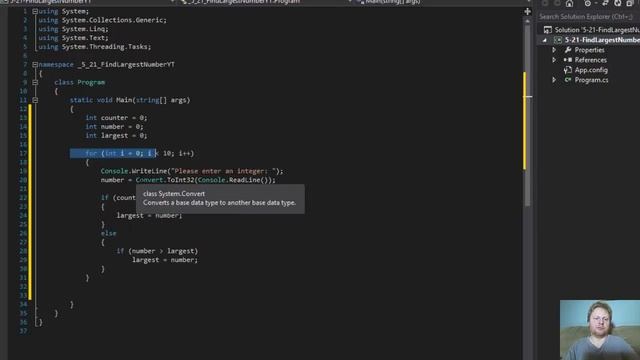Select the Solution '5-21-FindLargestNu...' row
The width and height of the screenshot is (640, 360).
588,30
